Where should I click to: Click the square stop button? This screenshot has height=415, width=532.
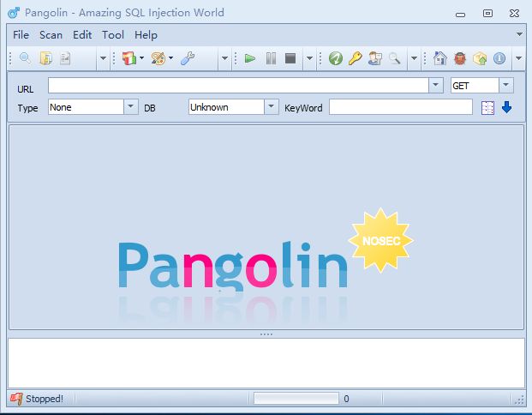pos(290,58)
